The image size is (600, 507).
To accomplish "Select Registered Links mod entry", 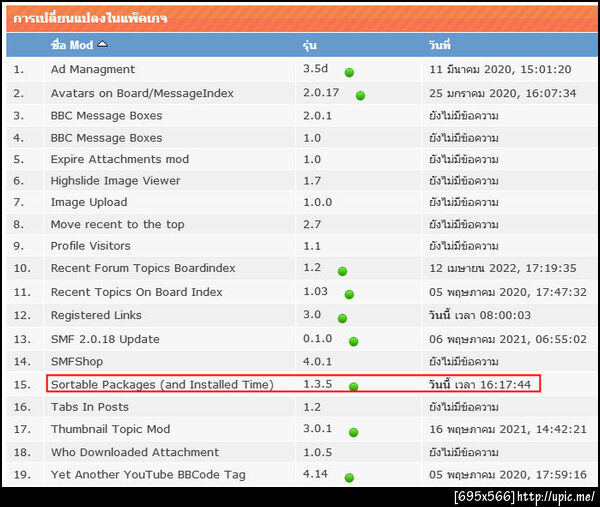I will click(96, 315).
